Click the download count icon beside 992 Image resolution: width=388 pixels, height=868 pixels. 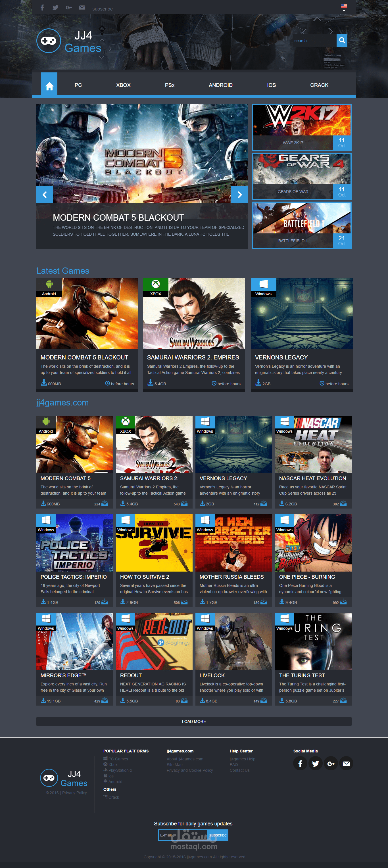[343, 602]
